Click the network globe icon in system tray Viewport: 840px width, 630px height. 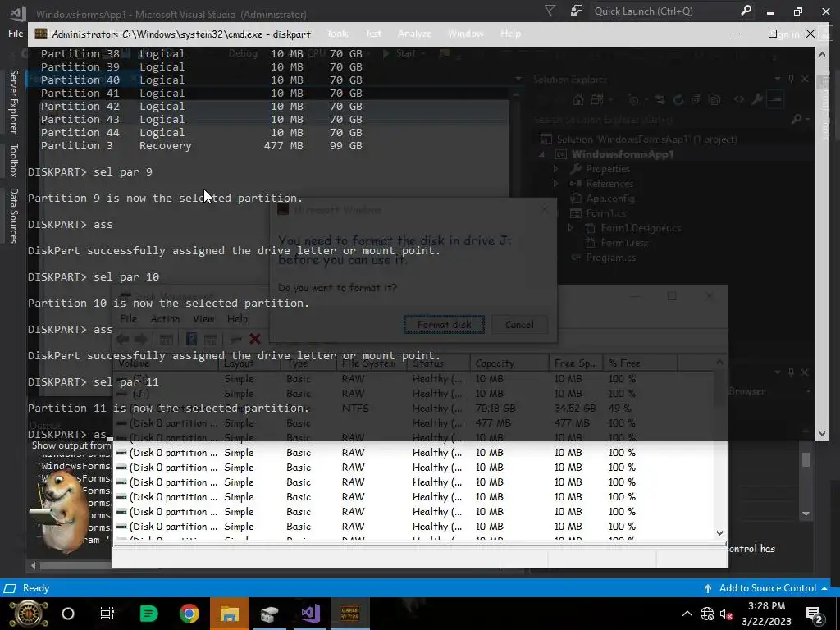(707, 614)
